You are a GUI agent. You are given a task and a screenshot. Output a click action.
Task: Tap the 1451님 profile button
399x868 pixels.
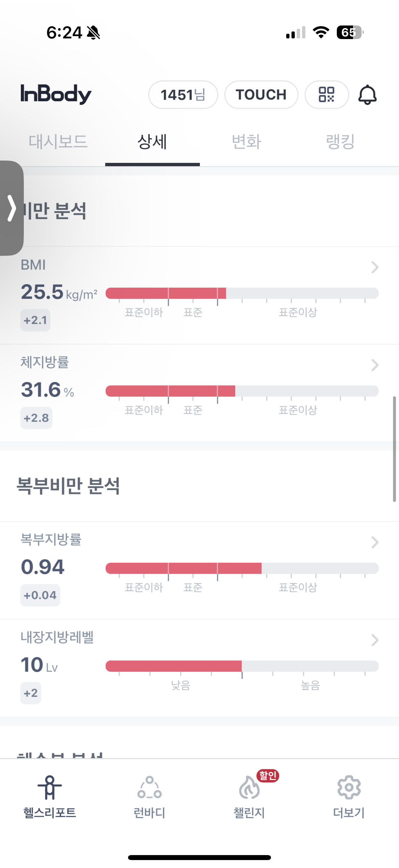pos(183,95)
